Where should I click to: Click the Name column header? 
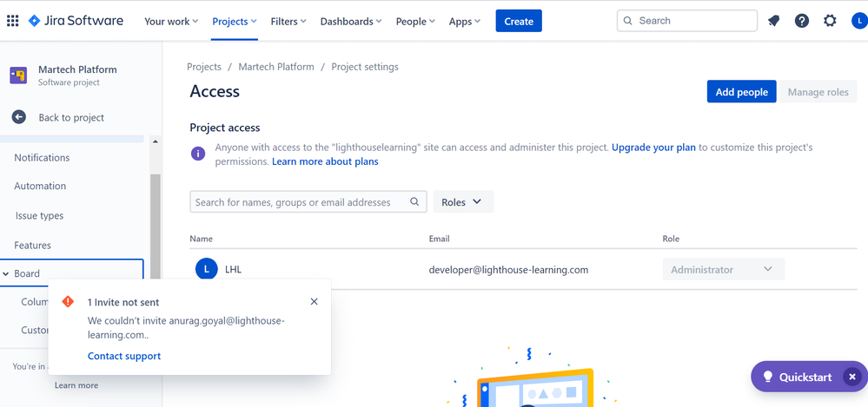(x=201, y=239)
